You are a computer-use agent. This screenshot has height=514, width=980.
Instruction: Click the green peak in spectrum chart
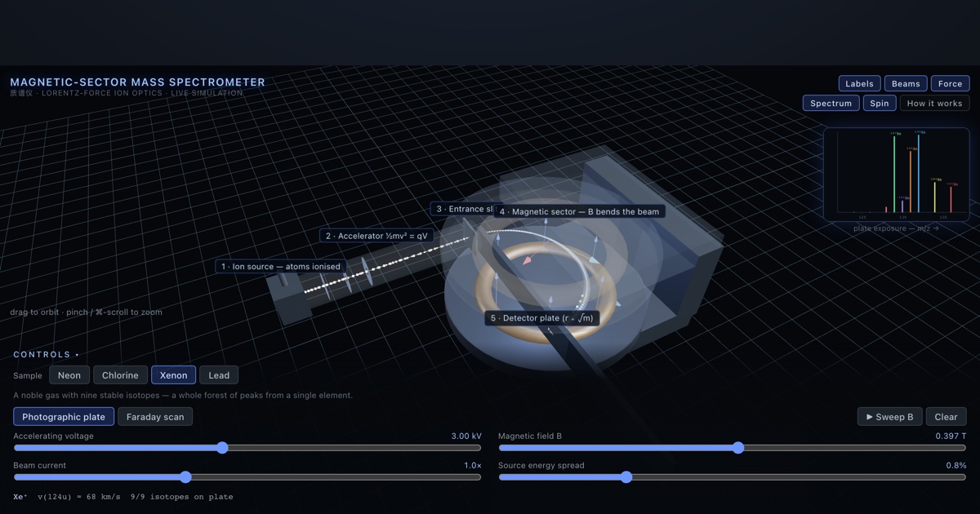[894, 174]
